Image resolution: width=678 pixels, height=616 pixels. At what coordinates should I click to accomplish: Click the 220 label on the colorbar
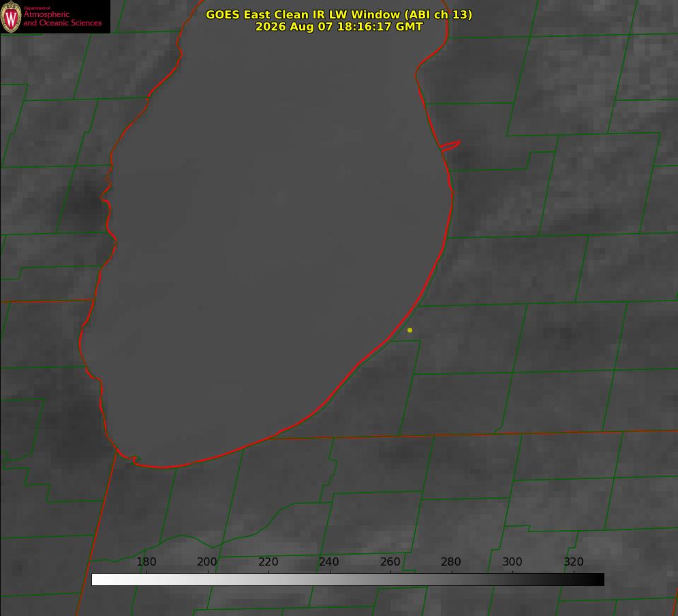pos(268,561)
